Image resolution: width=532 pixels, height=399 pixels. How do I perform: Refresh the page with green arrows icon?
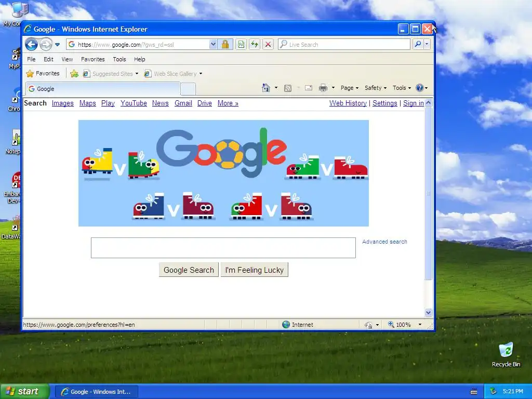click(x=255, y=45)
